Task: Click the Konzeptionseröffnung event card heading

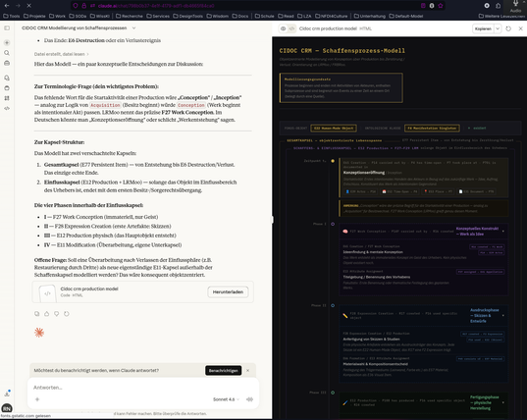Action: click(x=364, y=173)
